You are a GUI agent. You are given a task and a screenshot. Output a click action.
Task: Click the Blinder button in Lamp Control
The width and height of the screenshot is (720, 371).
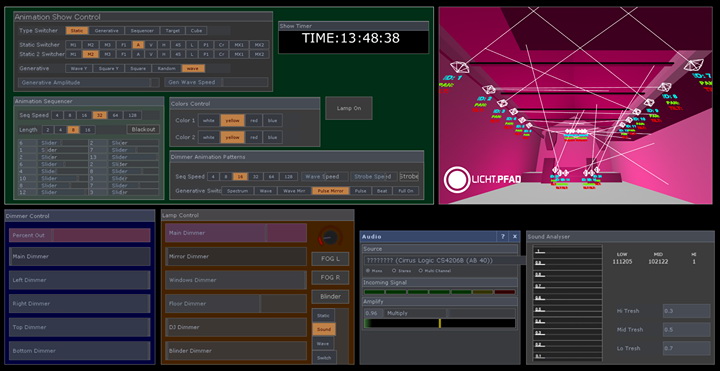[330, 297]
